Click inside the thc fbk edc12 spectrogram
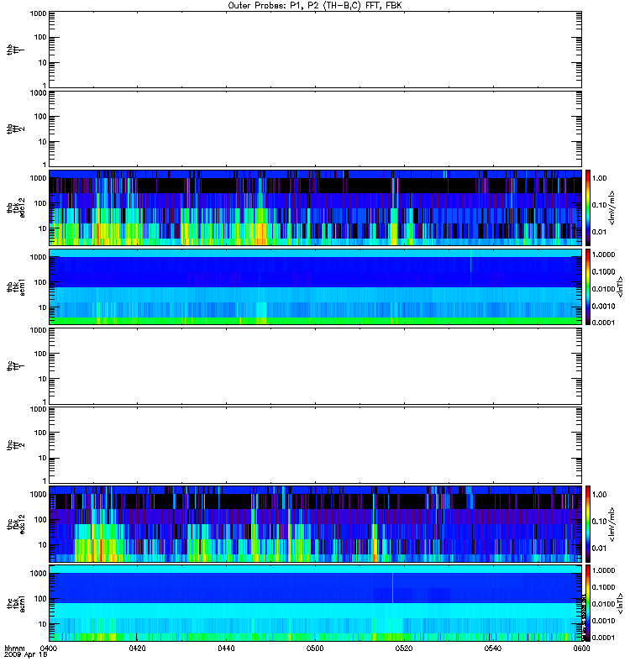Screen dimensions: 630x672 click(316, 523)
